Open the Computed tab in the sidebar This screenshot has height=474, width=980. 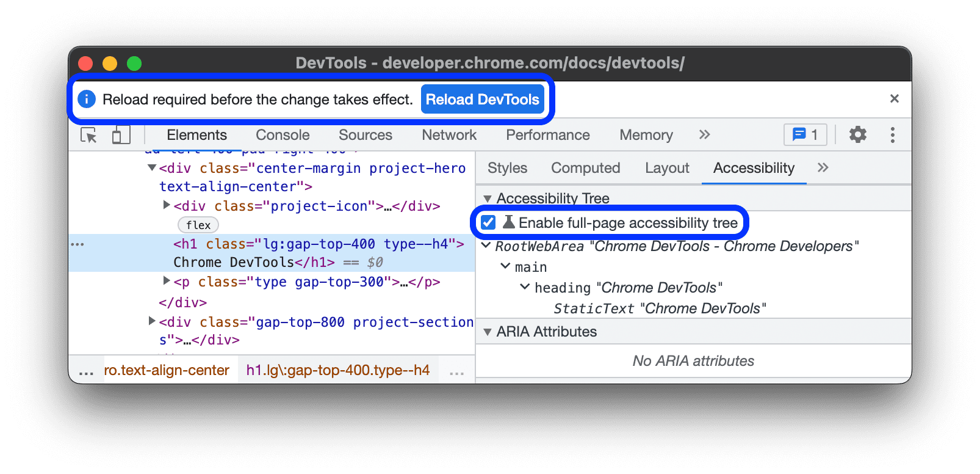(585, 168)
